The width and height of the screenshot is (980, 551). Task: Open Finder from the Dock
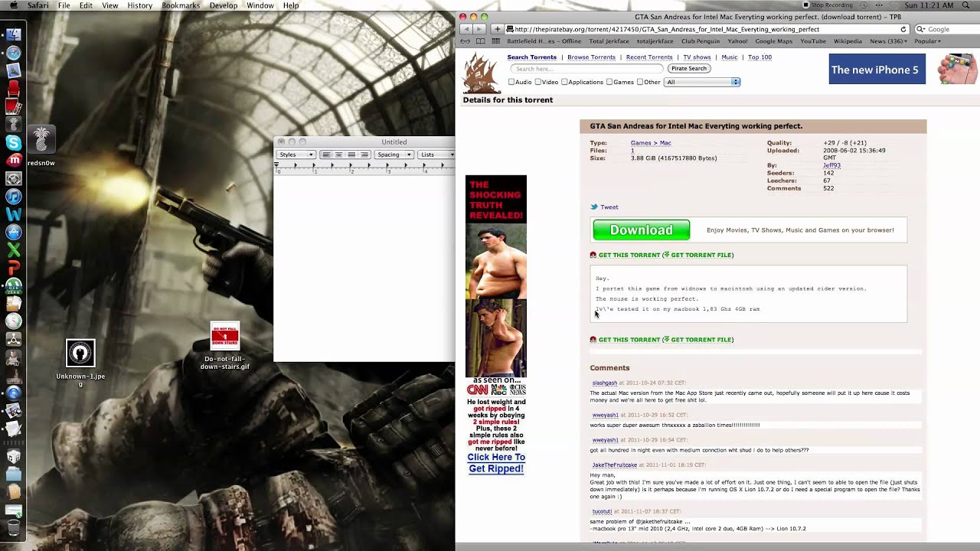click(x=13, y=34)
